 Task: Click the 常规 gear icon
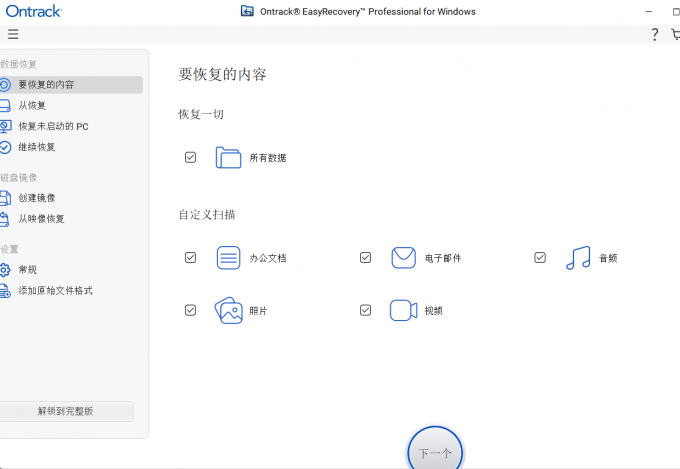click(4, 270)
